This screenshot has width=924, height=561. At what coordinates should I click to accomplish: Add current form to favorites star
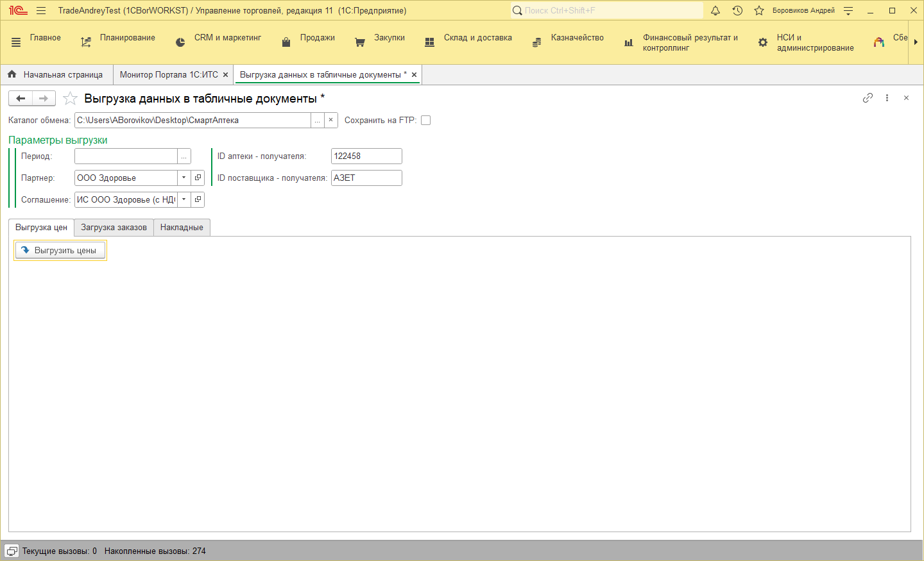pos(70,99)
